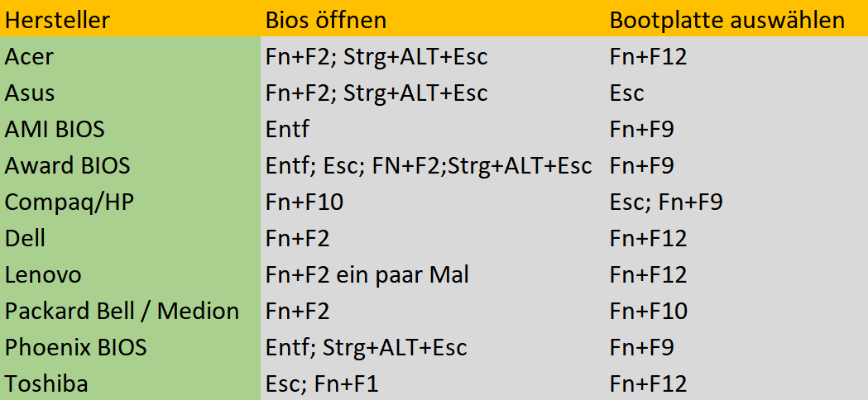This screenshot has width=868, height=400.
Task: Click the Dell manufacturer cell
Action: 25,238
